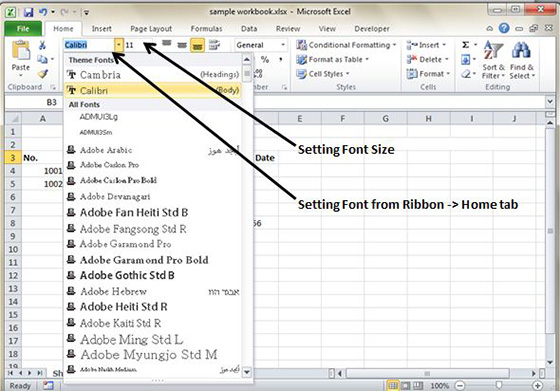Viewport: 560px width, 391px height.
Task: Click zoom in plus button
Action: pos(537,386)
